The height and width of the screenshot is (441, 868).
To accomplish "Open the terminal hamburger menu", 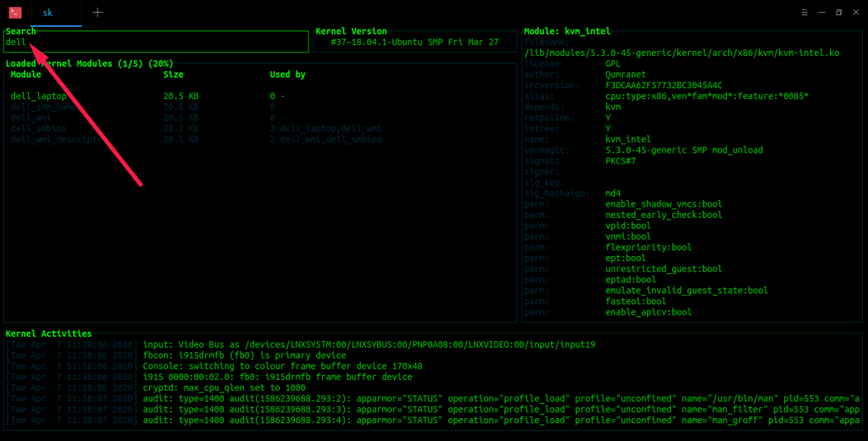I will pos(804,12).
